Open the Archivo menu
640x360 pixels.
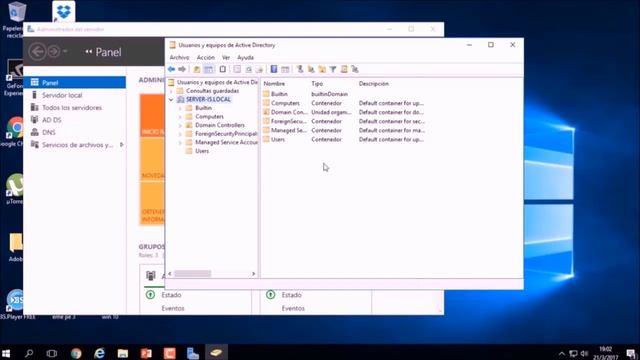(179, 58)
